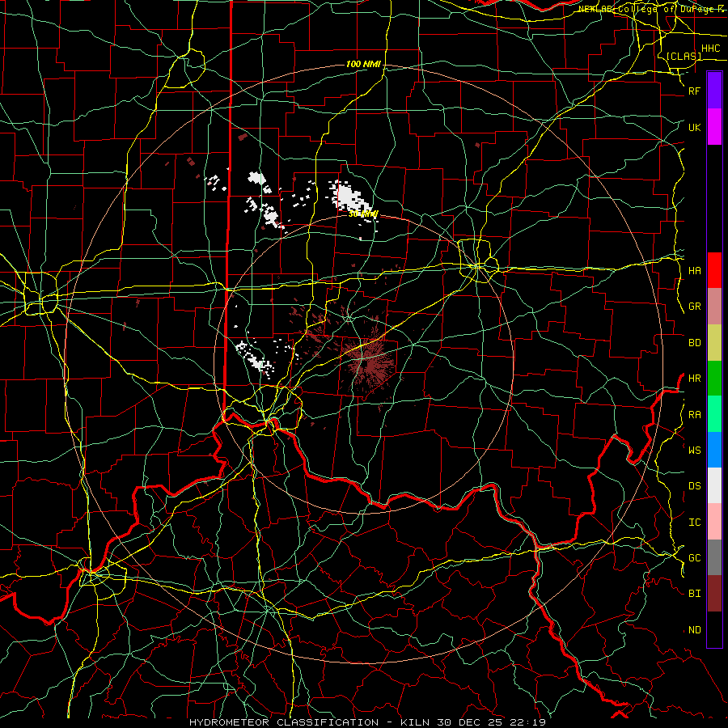Click the ND legend label text
728x728 pixels.
click(x=694, y=630)
